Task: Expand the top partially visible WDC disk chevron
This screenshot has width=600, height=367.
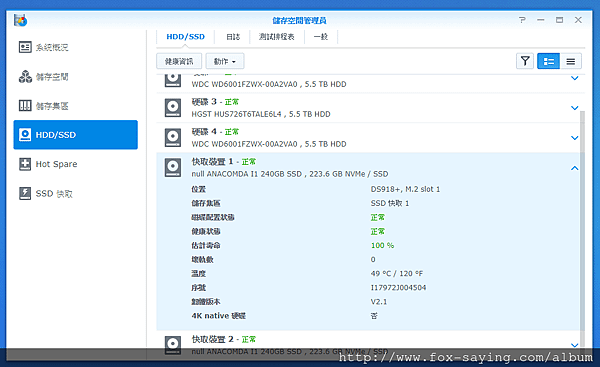Action: click(x=574, y=78)
